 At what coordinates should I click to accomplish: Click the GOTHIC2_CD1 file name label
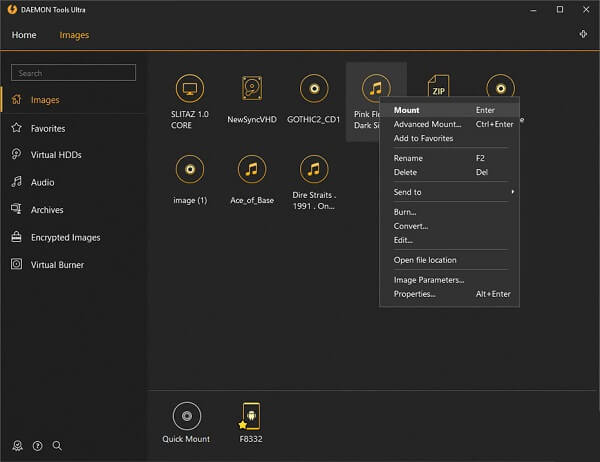click(x=313, y=120)
